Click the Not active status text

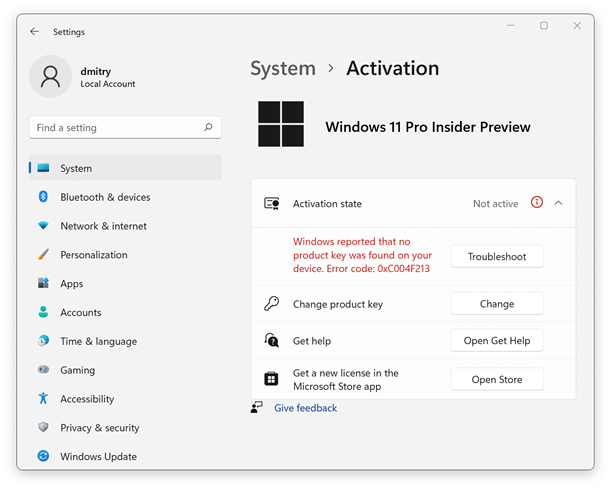(x=495, y=203)
